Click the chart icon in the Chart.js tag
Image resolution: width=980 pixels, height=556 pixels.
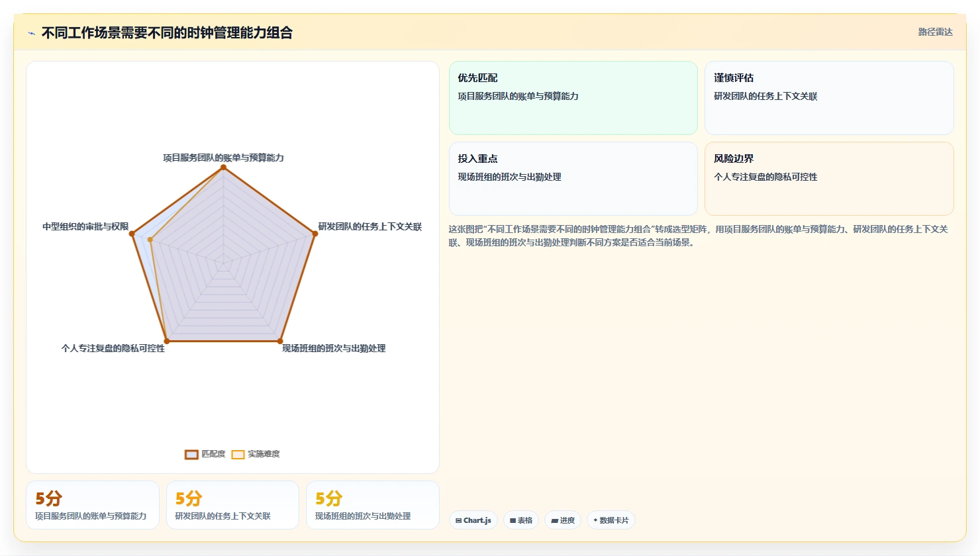point(459,521)
